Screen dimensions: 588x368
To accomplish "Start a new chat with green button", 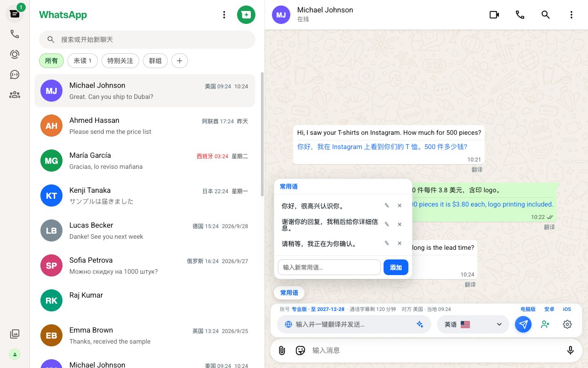I will (246, 15).
